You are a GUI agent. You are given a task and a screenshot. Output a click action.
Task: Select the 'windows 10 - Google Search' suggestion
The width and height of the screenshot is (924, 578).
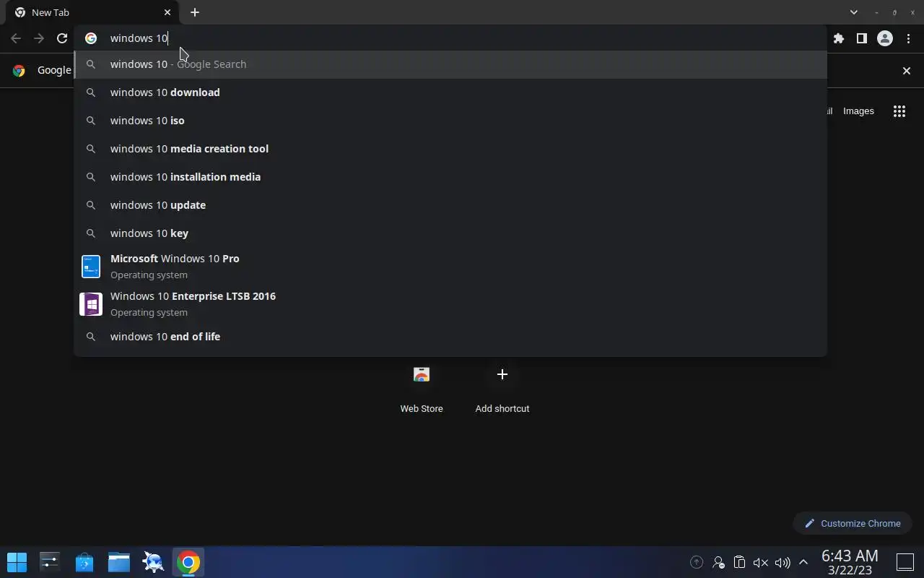tap(450, 64)
